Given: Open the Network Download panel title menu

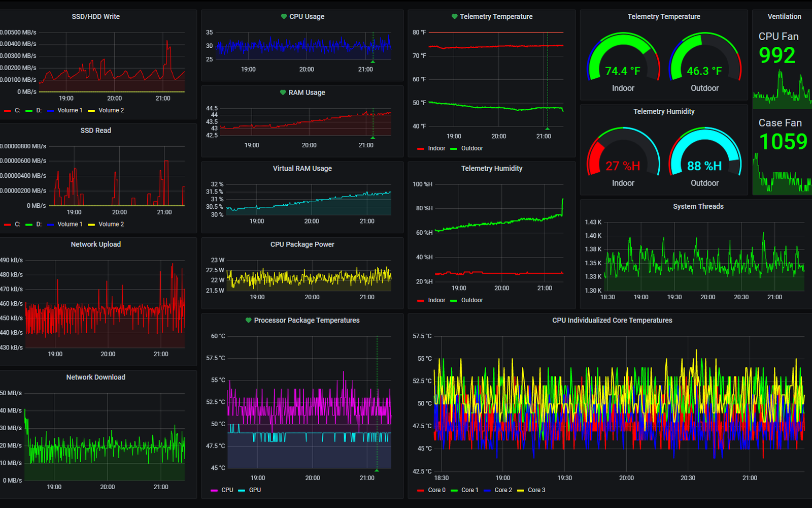Looking at the screenshot, I should tap(96, 377).
